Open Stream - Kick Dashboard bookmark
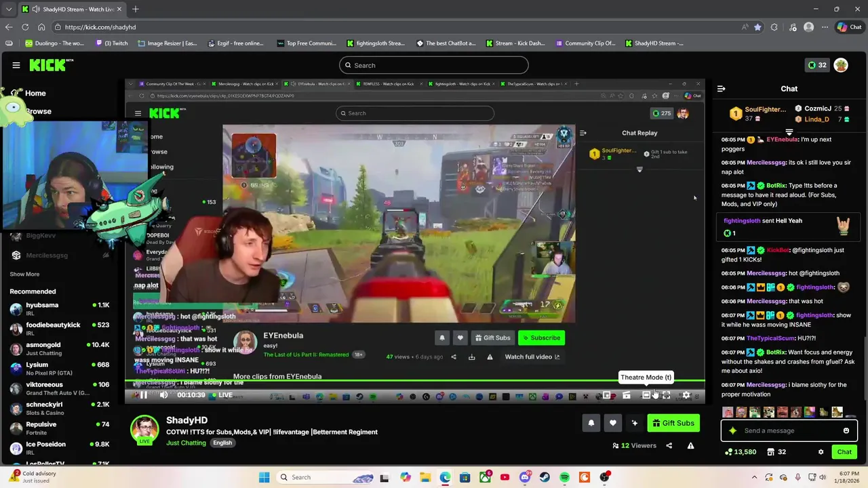Image resolution: width=868 pixels, height=488 pixels. [515, 43]
